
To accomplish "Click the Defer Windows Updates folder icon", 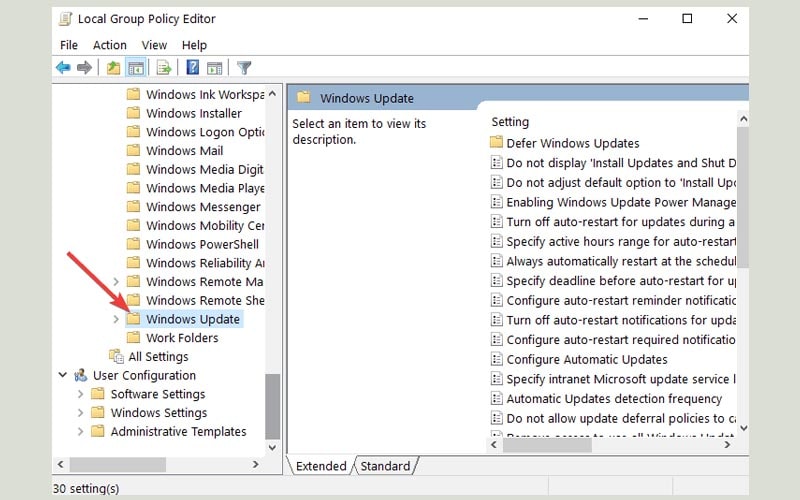I will [496, 142].
